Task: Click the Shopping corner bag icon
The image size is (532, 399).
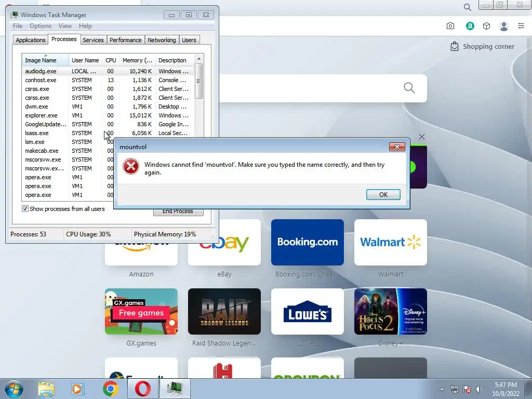Action: click(x=454, y=46)
